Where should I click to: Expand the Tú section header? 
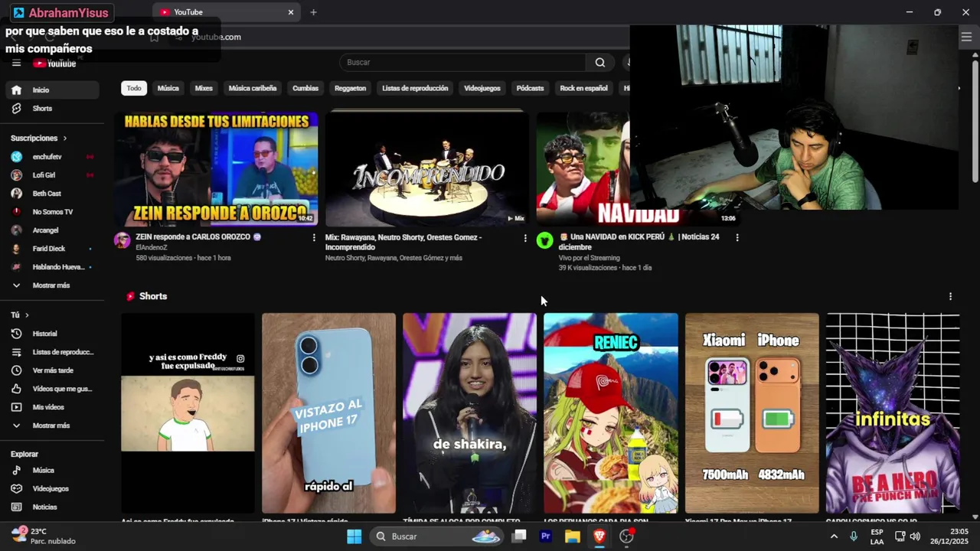[20, 315]
